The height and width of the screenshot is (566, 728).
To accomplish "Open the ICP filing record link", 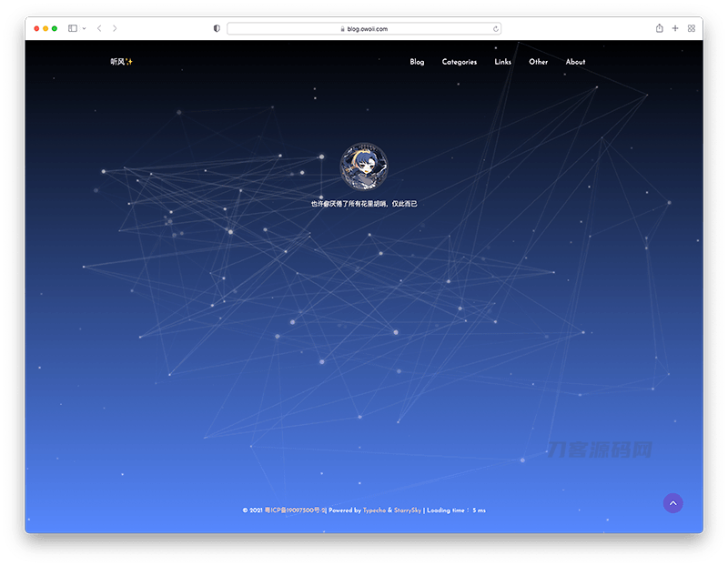I will 293,510.
